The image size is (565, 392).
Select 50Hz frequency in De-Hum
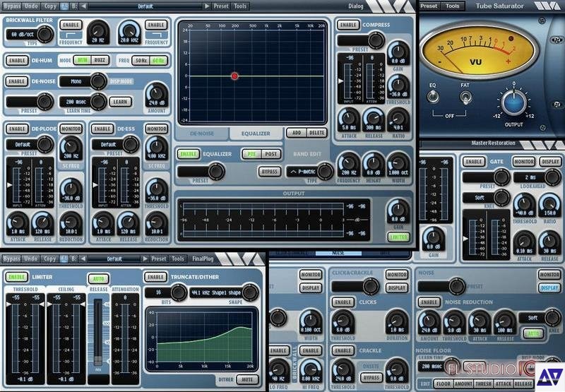(x=141, y=61)
